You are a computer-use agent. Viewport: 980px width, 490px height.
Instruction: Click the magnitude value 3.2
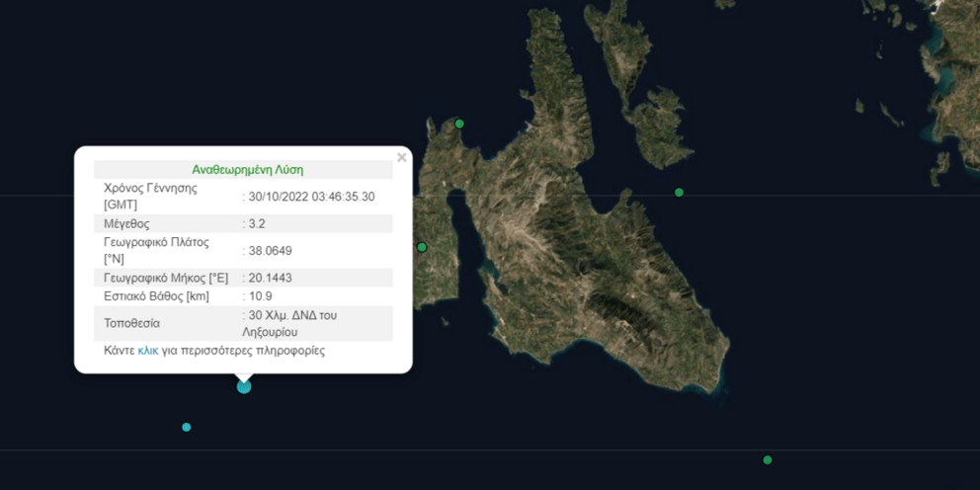[257, 224]
